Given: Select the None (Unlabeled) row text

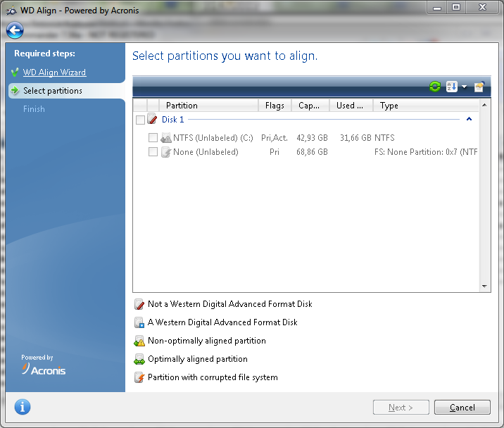Looking at the screenshot, I should [206, 152].
